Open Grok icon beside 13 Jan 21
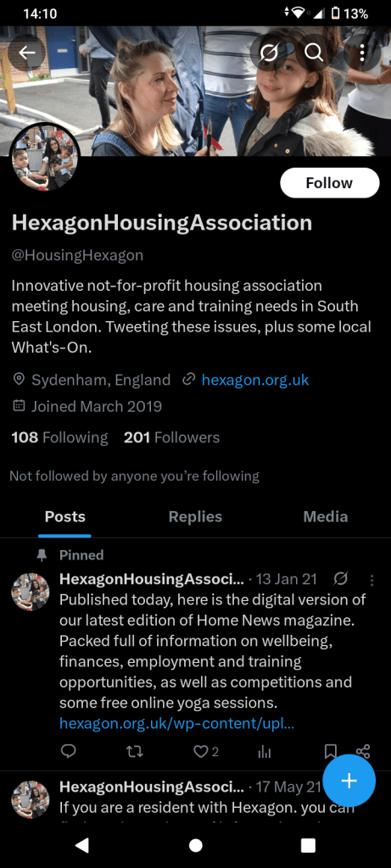Viewport: 391px width, 868px height. coord(341,579)
